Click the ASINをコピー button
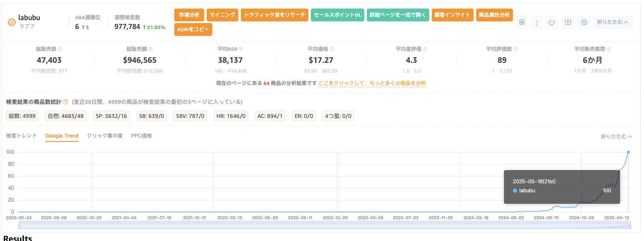 (193, 29)
